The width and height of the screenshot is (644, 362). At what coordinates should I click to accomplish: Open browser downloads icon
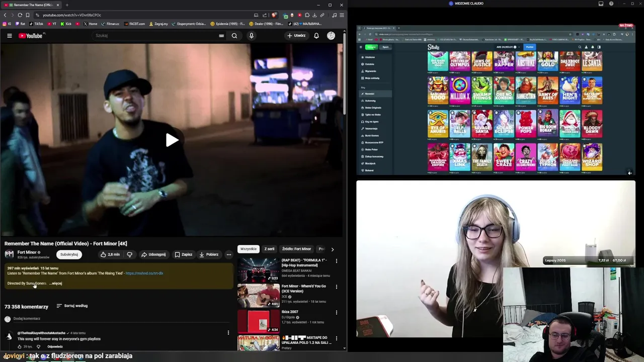[315, 15]
